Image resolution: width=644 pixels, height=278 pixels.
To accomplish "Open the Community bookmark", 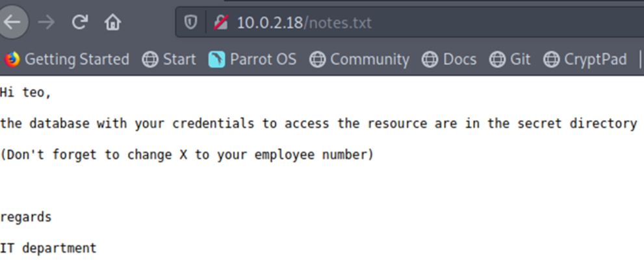I will [x=359, y=60].
